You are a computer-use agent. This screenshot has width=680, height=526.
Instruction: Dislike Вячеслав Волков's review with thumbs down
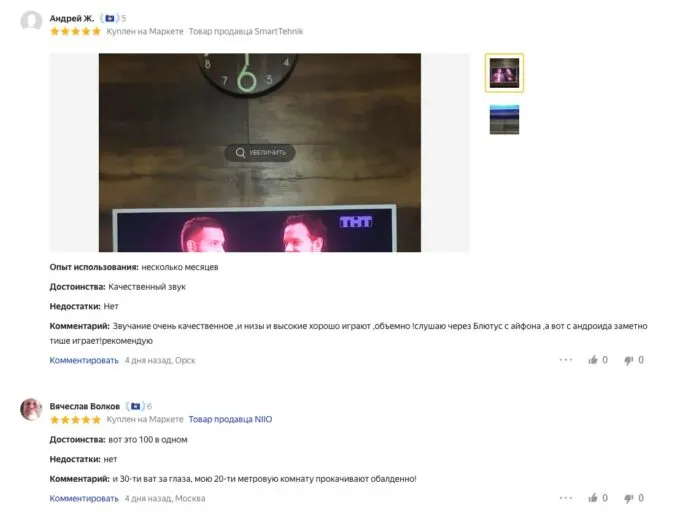pos(629,498)
